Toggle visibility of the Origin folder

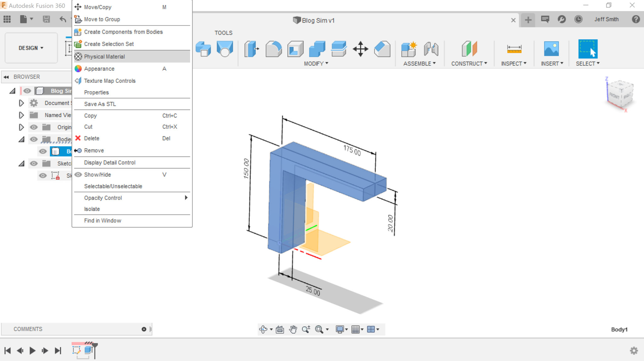[x=34, y=127]
